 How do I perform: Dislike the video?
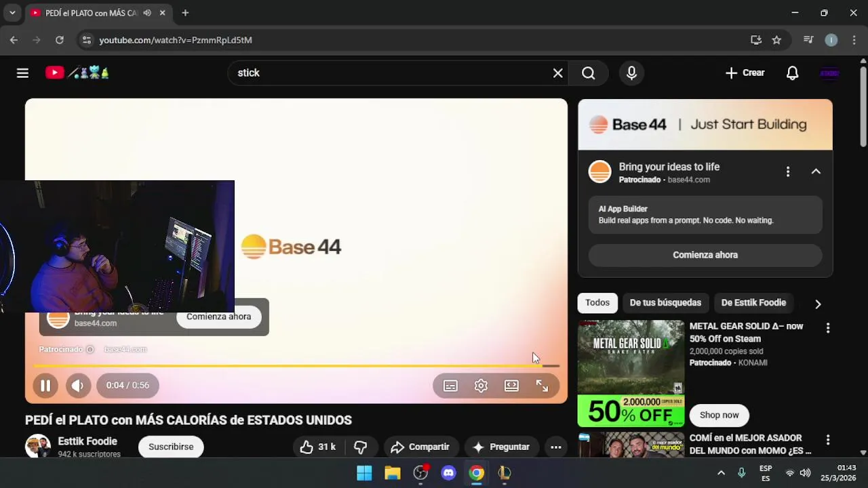[x=360, y=447]
